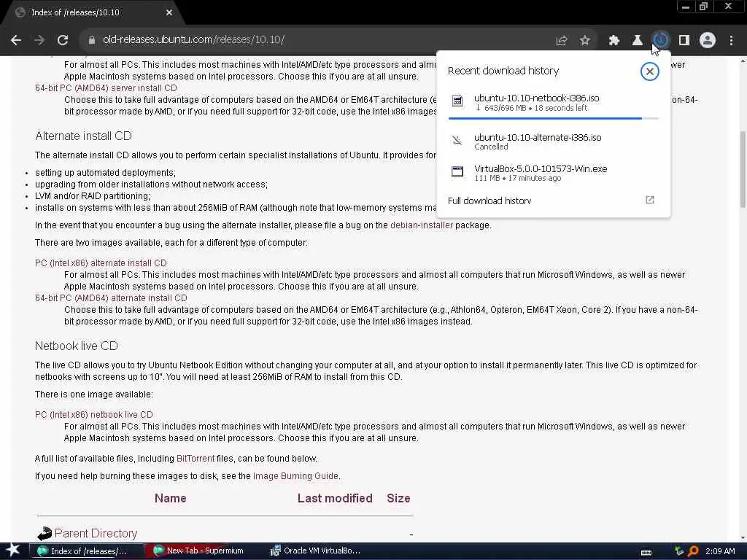Open the browser three-dot menu
The width and height of the screenshot is (747, 560).
[731, 41]
